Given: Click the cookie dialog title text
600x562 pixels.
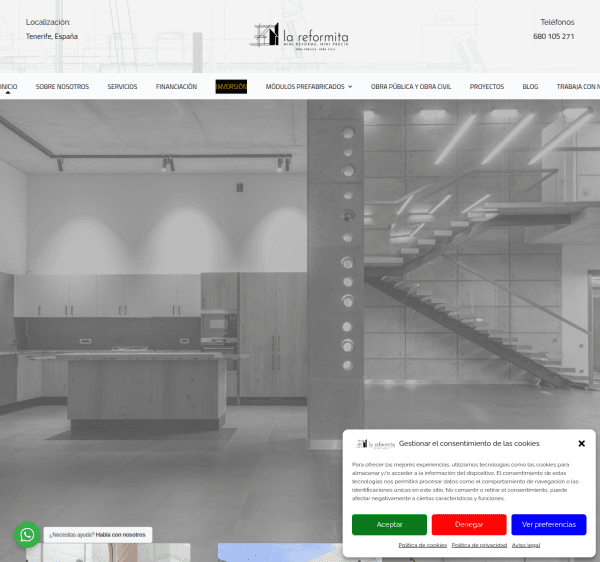Looking at the screenshot, I should 469,443.
